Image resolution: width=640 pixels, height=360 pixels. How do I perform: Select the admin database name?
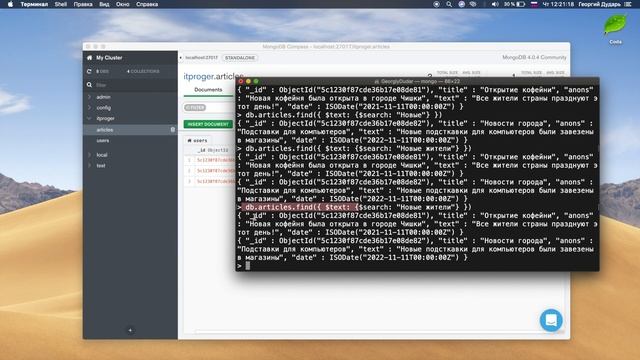pyautogui.click(x=103, y=97)
